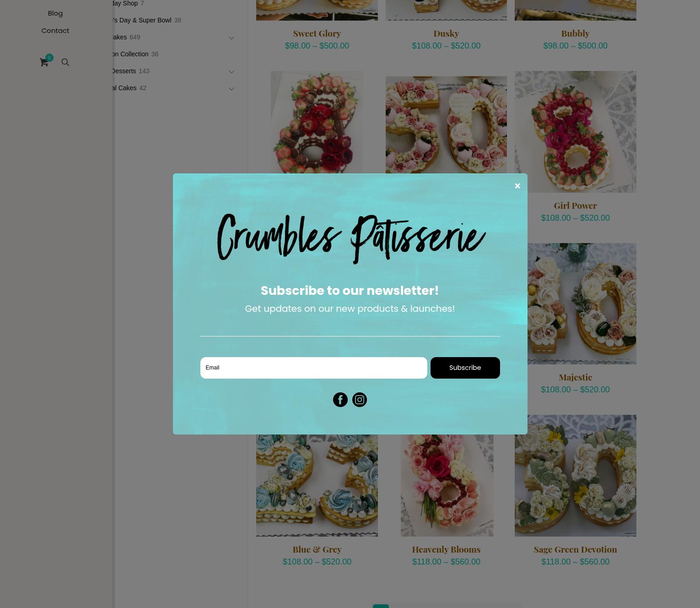Open the Girl Power product link
Screen dimensions: 700x608
(575, 205)
